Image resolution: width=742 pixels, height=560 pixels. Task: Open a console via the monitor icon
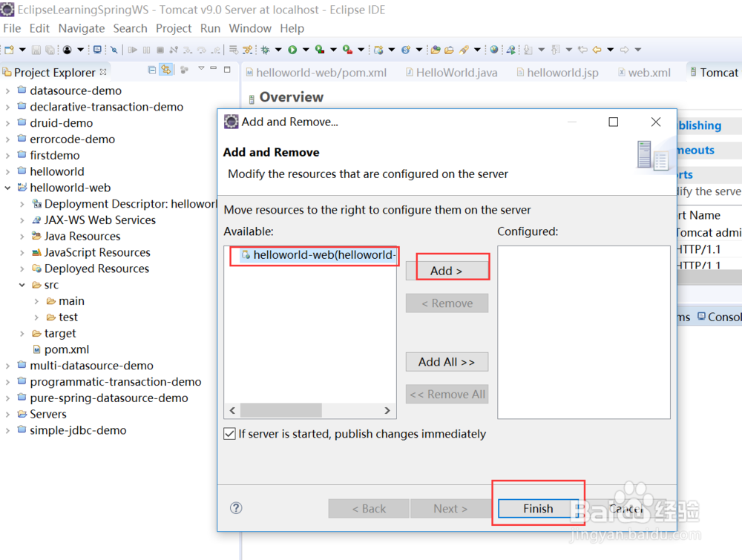(x=97, y=49)
